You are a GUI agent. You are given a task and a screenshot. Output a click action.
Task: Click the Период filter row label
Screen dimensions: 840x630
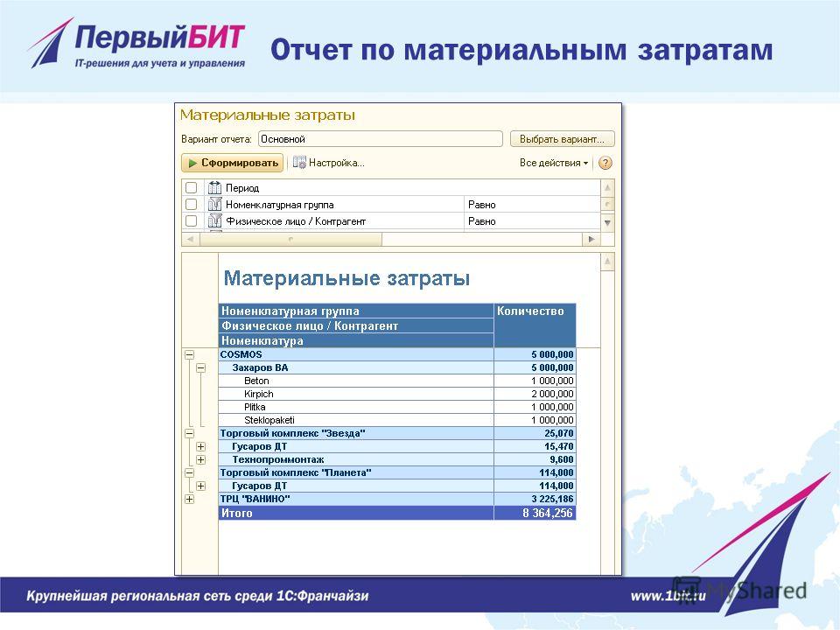[x=242, y=188]
